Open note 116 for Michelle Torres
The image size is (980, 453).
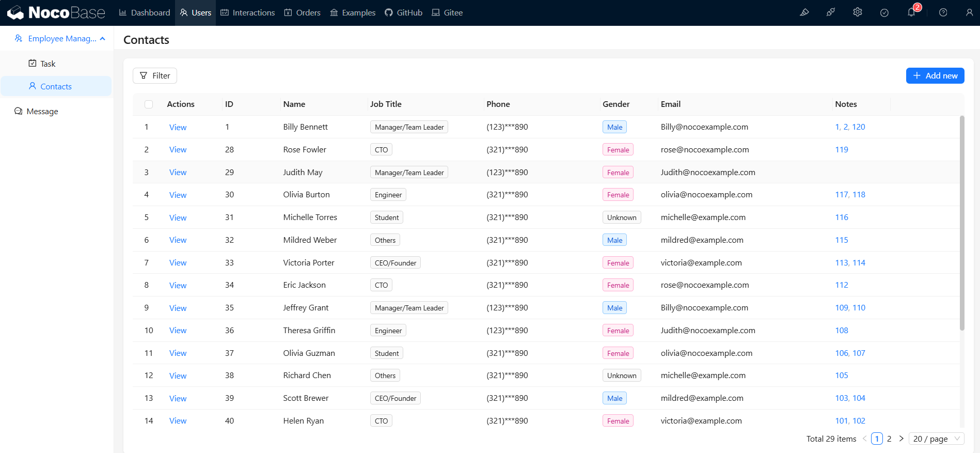(x=842, y=217)
